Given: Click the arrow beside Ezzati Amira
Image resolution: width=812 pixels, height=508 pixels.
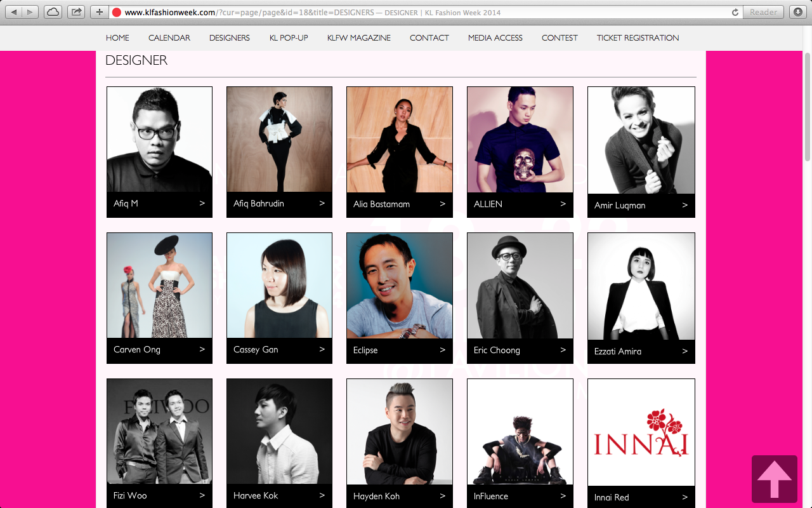Looking at the screenshot, I should (x=685, y=351).
